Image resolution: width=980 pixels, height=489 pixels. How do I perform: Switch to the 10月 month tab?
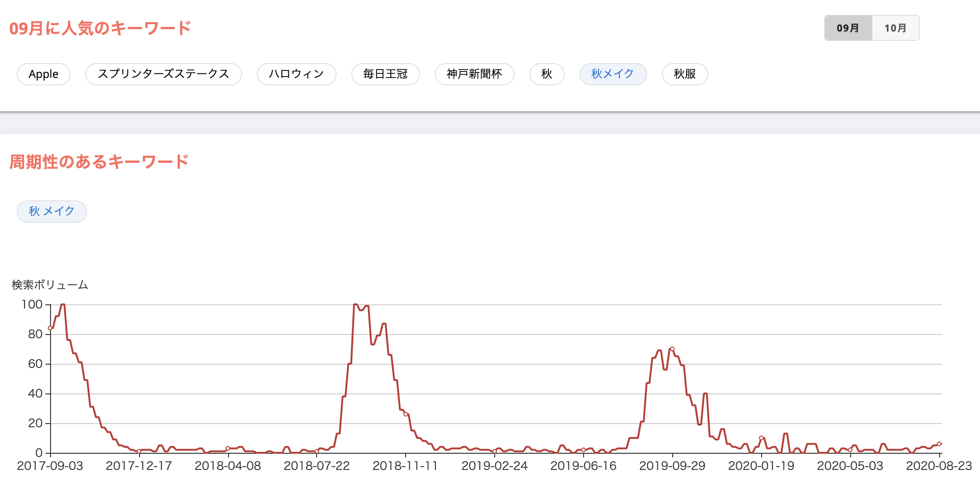click(x=895, y=28)
